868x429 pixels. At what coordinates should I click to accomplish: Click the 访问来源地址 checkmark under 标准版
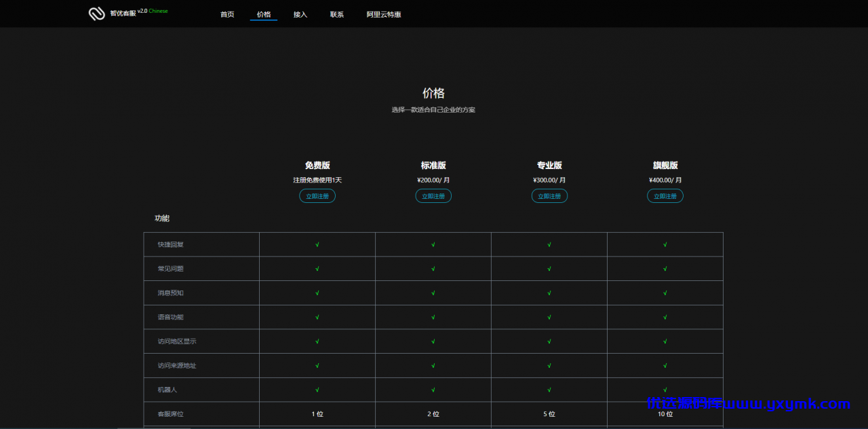pos(433,366)
